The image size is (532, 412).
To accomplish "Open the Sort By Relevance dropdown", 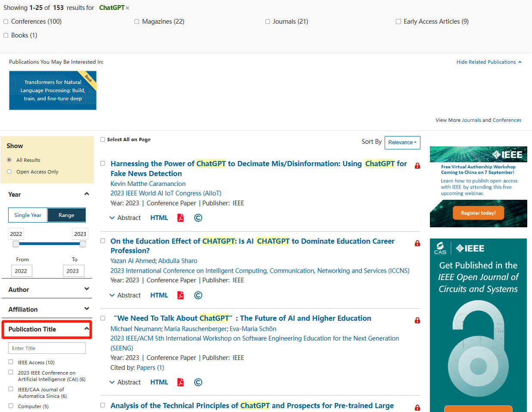I will 402,142.
